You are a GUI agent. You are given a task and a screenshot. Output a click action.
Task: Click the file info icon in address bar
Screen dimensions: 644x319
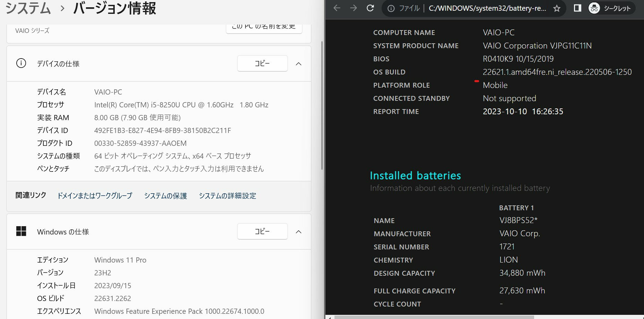pos(391,8)
